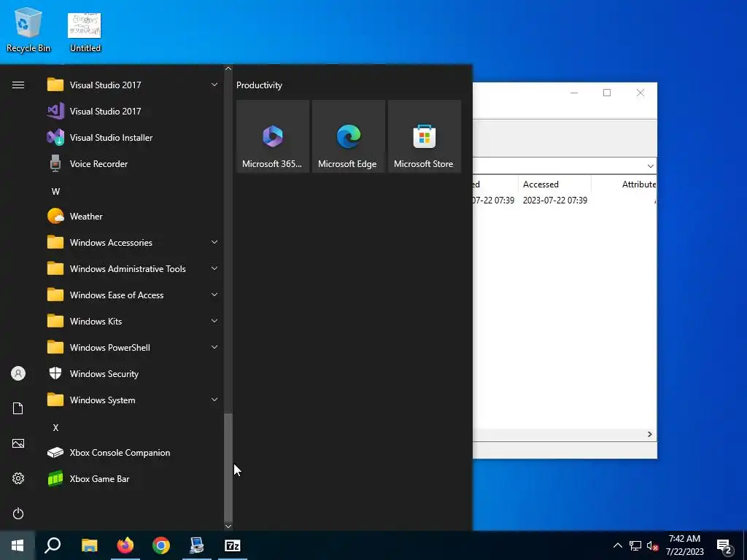Select the 2023-07-22 07:39 accessed cell

point(555,201)
